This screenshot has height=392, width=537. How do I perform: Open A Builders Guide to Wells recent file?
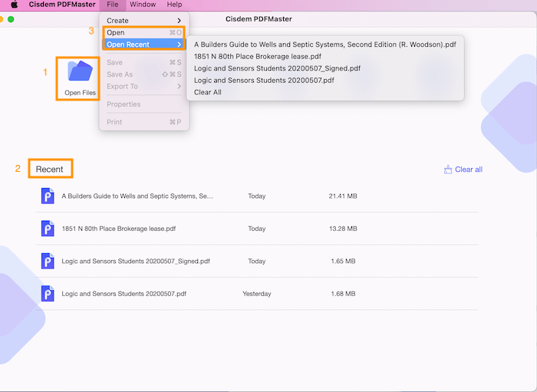point(257,196)
